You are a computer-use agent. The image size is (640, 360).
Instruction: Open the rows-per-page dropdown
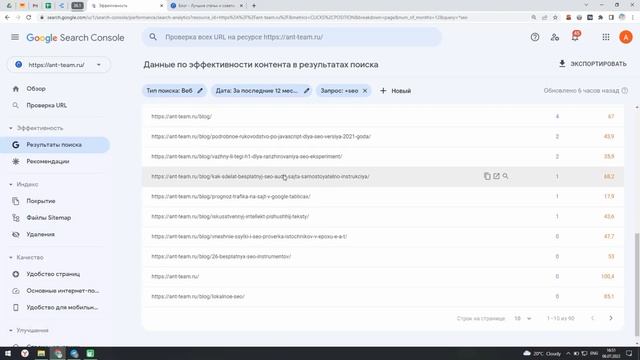tap(522, 318)
